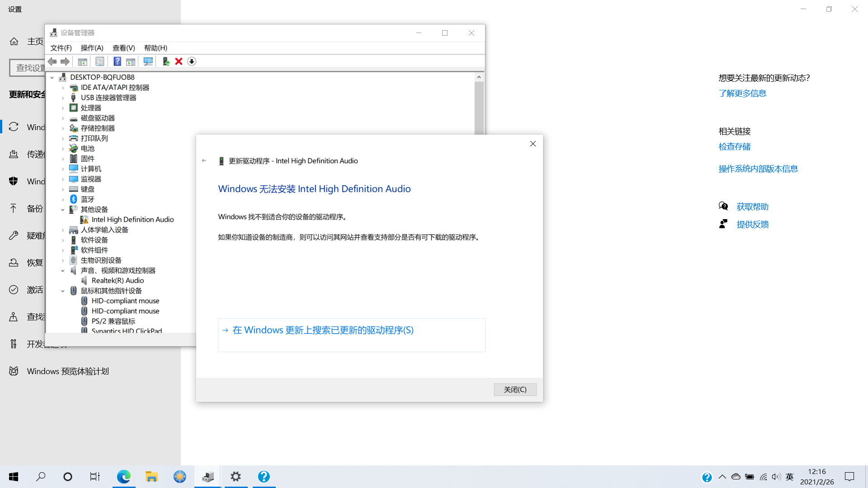Open 帮助(H) menu in Device Manager
This screenshot has height=488, width=868.
point(156,48)
